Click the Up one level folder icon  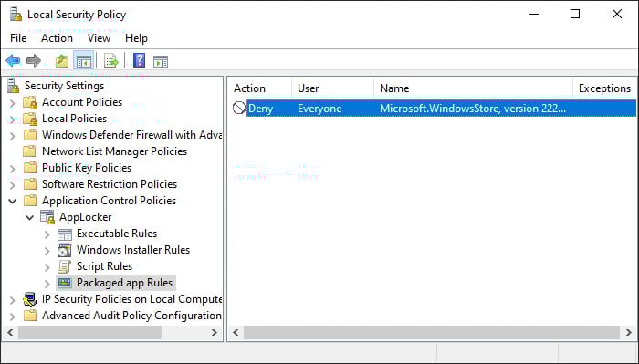coord(62,61)
